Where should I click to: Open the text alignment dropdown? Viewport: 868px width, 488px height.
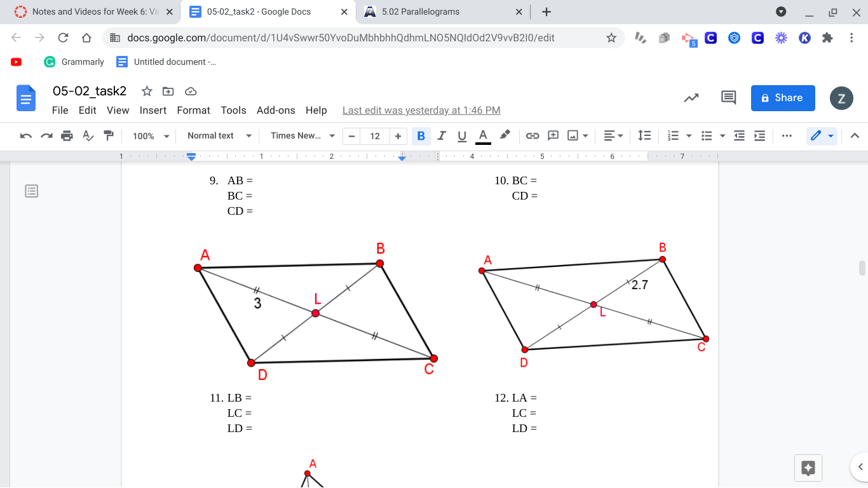[x=614, y=135]
